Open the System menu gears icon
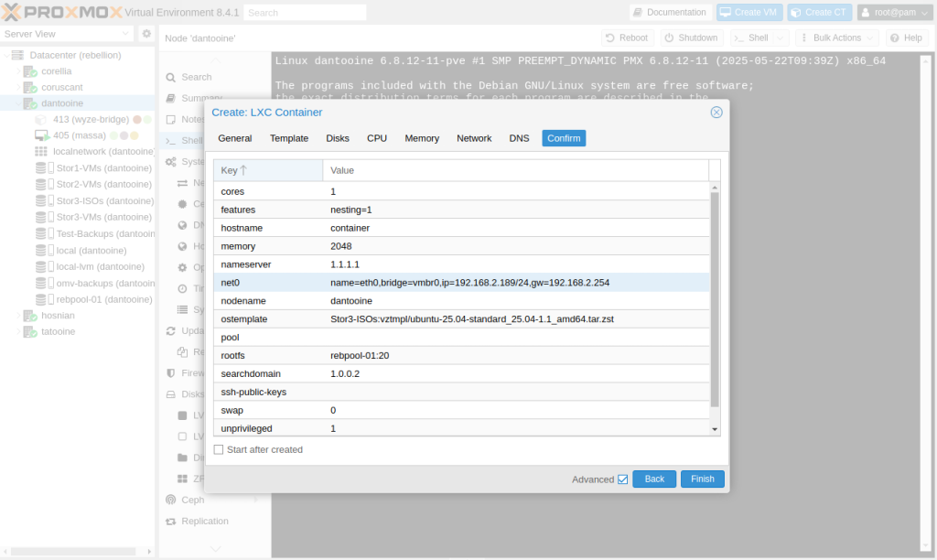Screen dimensions: 937x560 [x=171, y=161]
